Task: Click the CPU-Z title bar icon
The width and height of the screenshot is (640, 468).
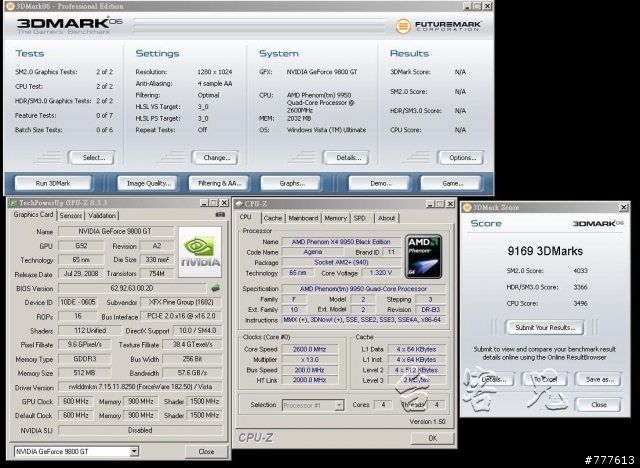Action: point(239,204)
